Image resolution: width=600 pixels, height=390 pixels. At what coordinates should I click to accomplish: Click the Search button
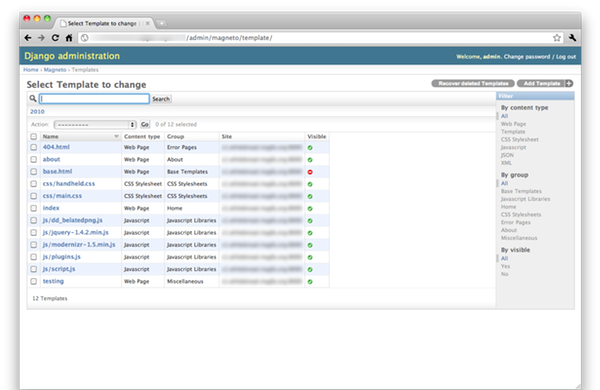[x=161, y=99]
